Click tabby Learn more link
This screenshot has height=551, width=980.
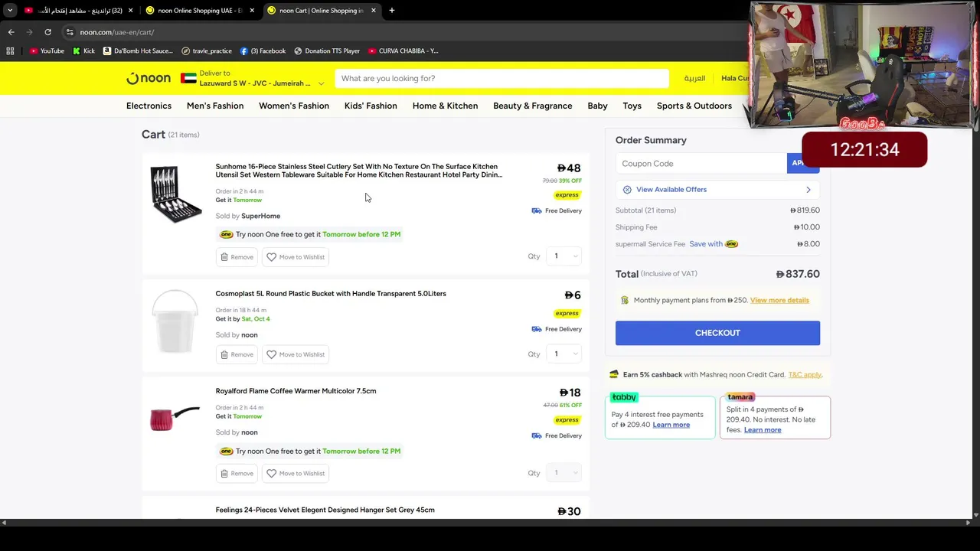pyautogui.click(x=671, y=425)
